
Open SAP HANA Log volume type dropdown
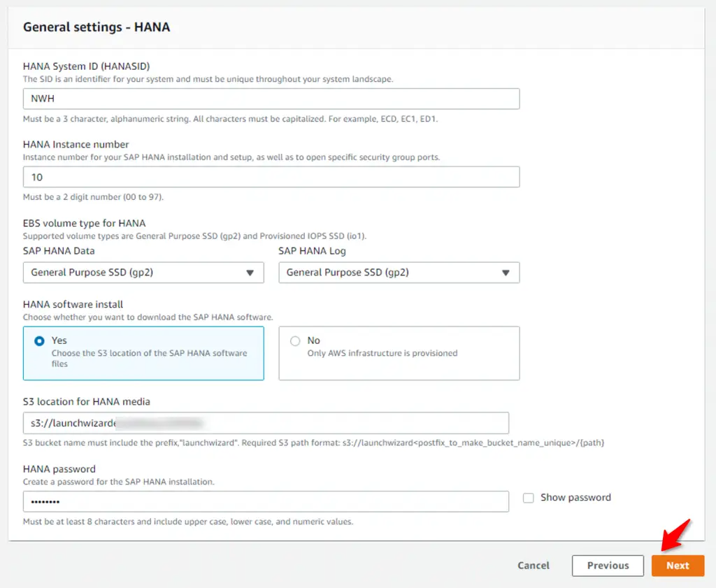click(x=399, y=273)
